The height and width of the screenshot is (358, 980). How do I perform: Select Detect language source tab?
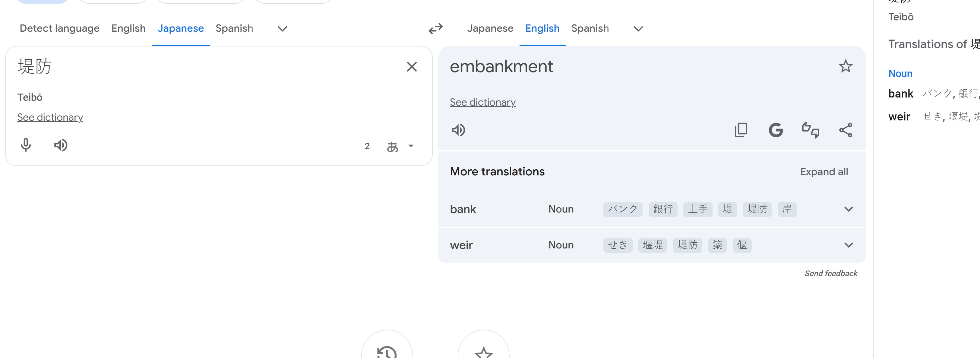click(x=60, y=29)
